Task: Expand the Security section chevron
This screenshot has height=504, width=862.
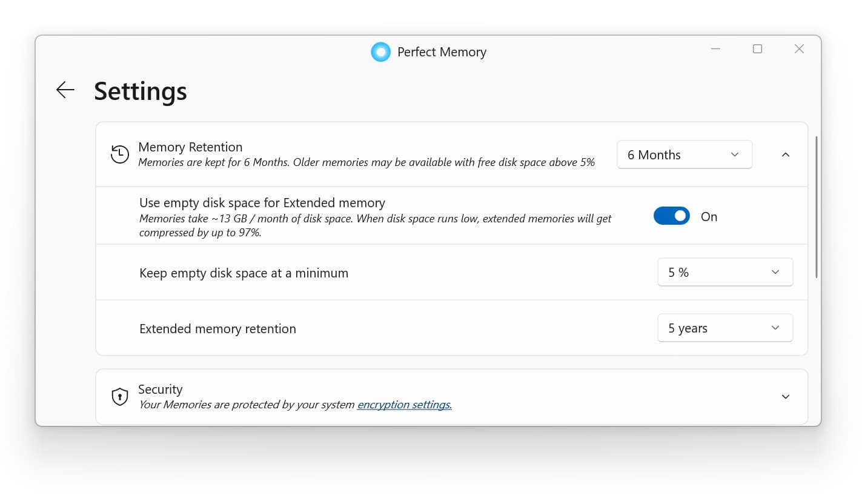Action: (x=786, y=397)
